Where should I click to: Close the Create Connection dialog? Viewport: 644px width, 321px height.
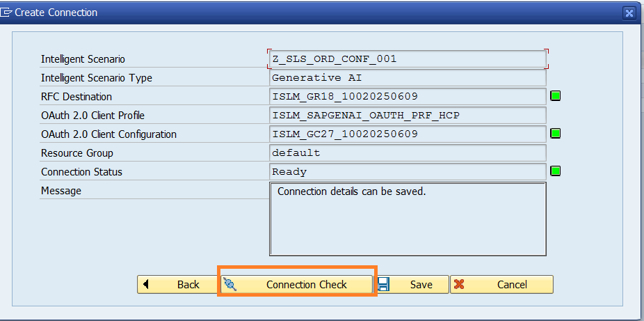tap(629, 13)
